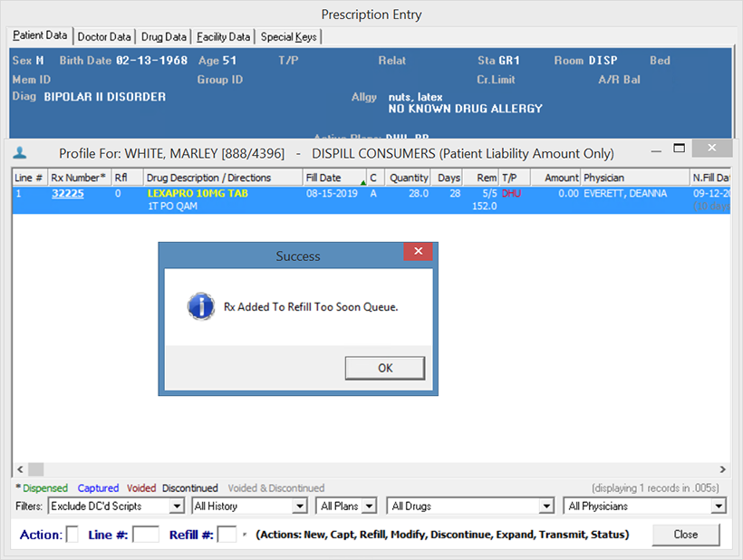The image size is (743, 560).
Task: Switch to the Doctor Data tab
Action: point(104,37)
